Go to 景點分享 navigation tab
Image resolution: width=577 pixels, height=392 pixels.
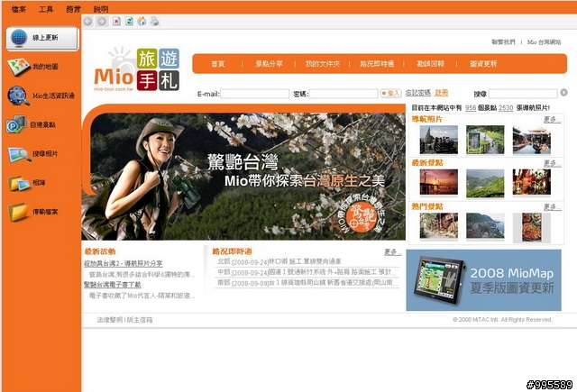click(x=269, y=64)
